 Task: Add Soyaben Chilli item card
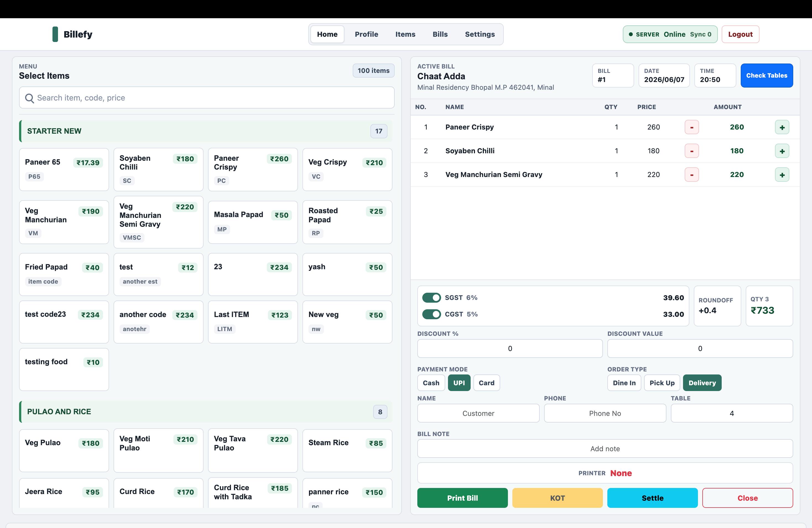pyautogui.click(x=158, y=170)
